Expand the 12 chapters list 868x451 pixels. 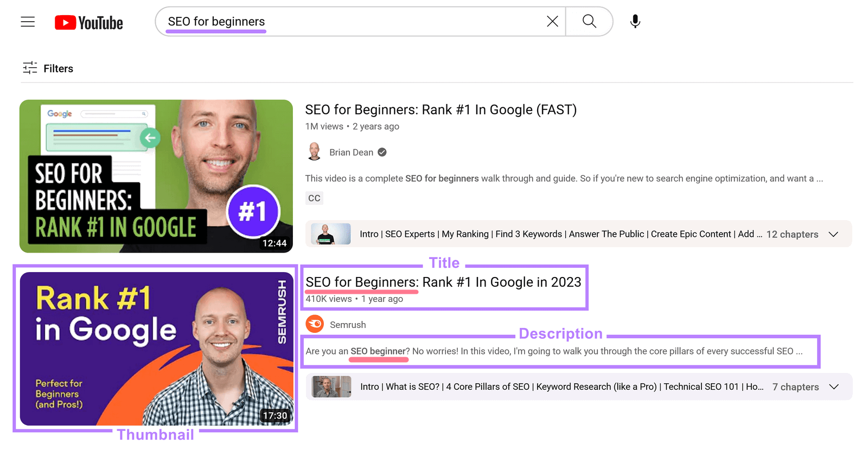(833, 234)
